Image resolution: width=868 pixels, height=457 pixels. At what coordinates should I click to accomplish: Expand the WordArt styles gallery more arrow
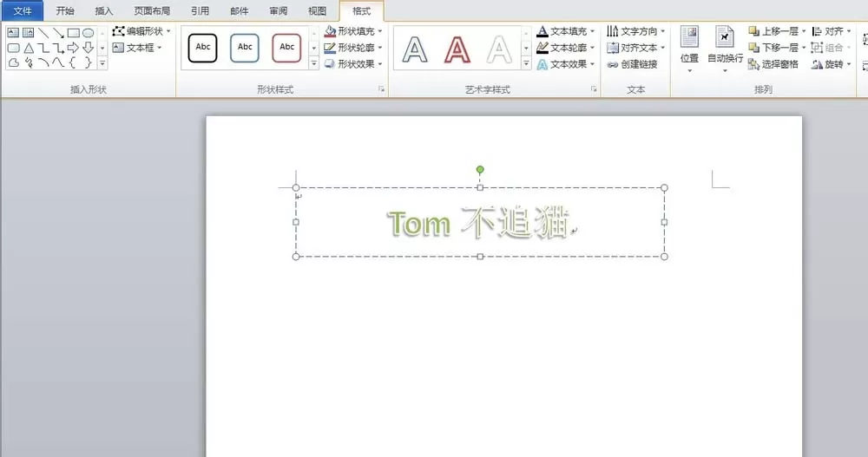(x=526, y=64)
